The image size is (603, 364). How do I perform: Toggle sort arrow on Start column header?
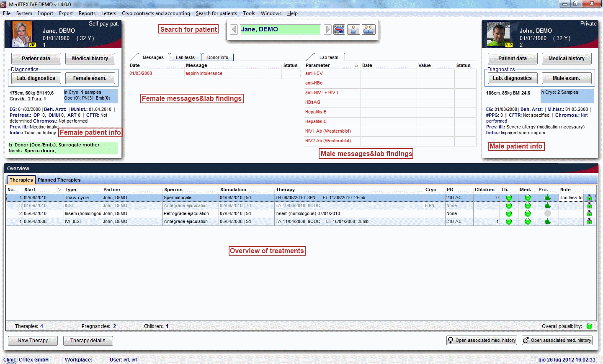pos(59,190)
